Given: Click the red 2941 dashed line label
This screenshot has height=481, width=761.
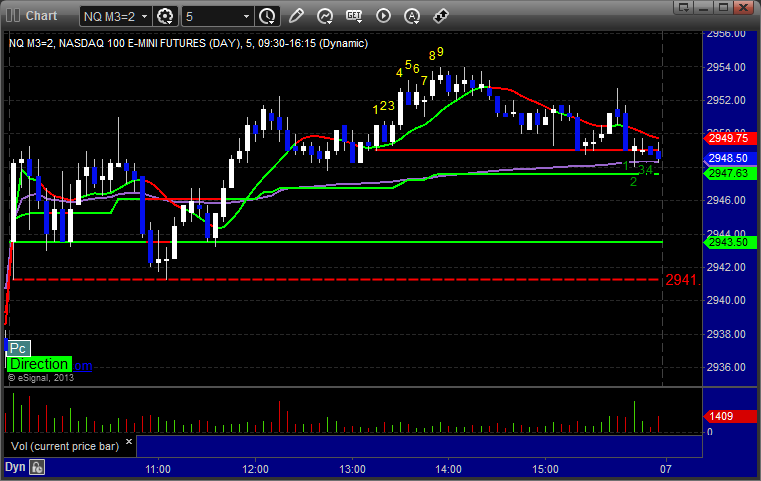Looking at the screenshot, I should tap(681, 280).
